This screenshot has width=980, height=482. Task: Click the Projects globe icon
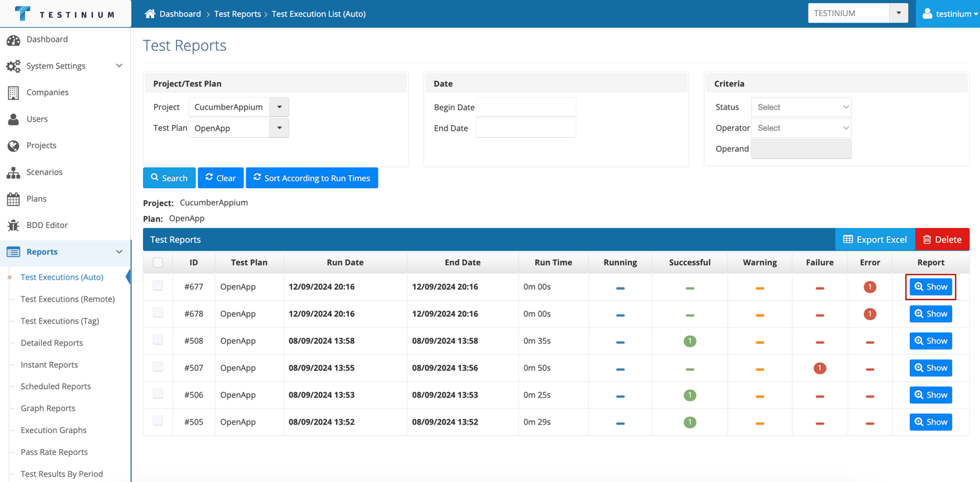pos(14,146)
